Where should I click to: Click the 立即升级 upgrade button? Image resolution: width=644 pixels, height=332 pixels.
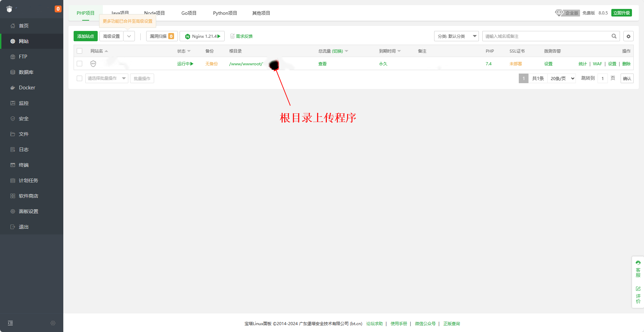coord(621,13)
